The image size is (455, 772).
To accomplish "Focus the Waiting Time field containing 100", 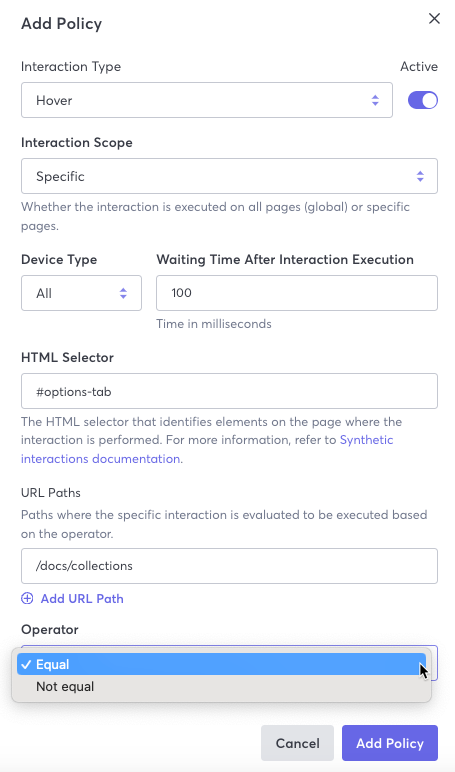I will click(297, 293).
